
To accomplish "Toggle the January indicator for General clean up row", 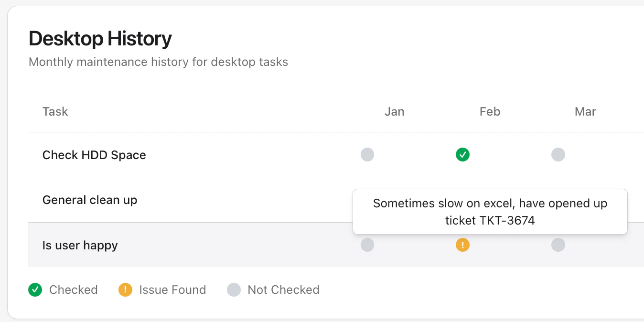I will click(367, 200).
